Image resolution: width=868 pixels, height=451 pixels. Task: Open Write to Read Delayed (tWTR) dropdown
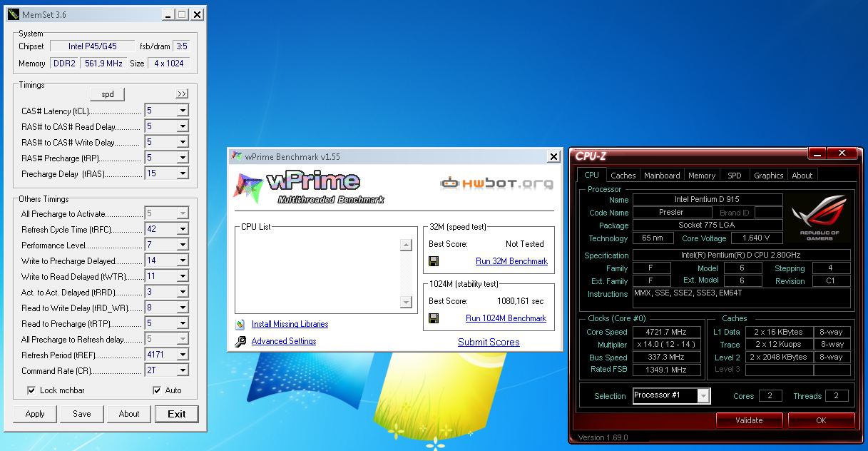point(183,276)
